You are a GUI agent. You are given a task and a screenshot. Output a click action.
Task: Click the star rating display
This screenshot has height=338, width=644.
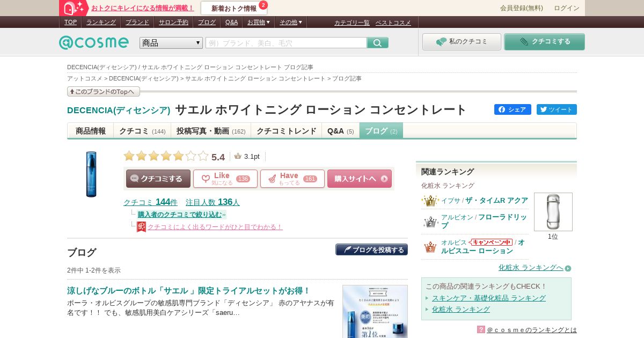click(166, 156)
